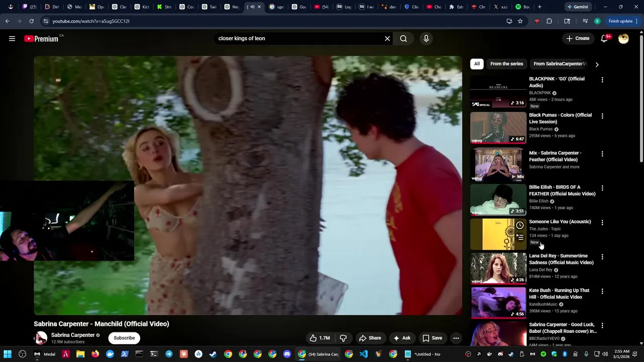The image size is (644, 362).
Task: Open options for Good Luck, Babe! video
Action: (x=602, y=325)
